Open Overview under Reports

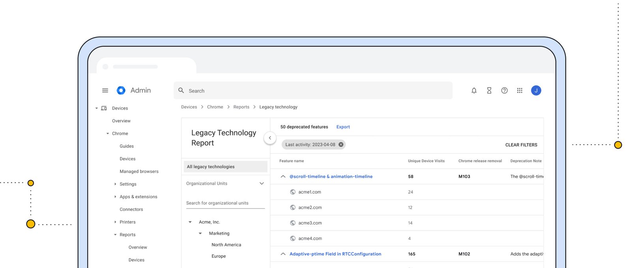[138, 247]
